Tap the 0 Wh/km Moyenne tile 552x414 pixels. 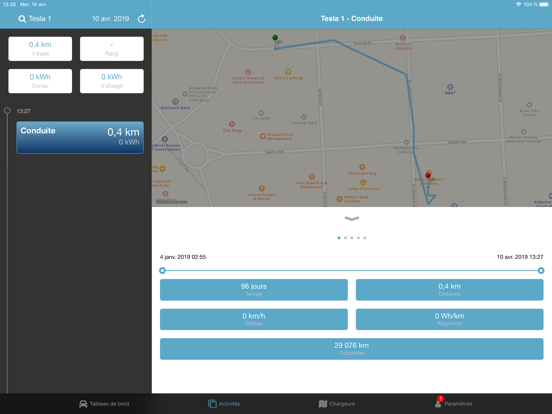pyautogui.click(x=450, y=319)
